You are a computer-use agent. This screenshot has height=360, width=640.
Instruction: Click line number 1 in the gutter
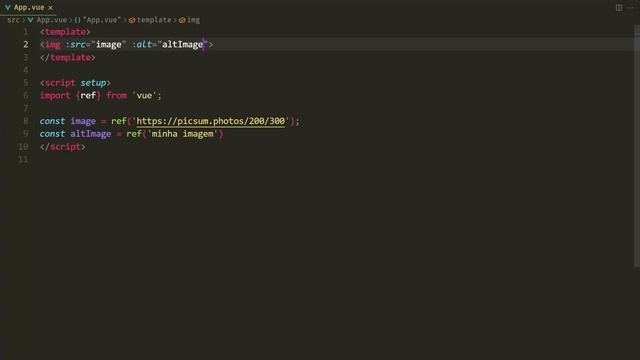point(26,32)
